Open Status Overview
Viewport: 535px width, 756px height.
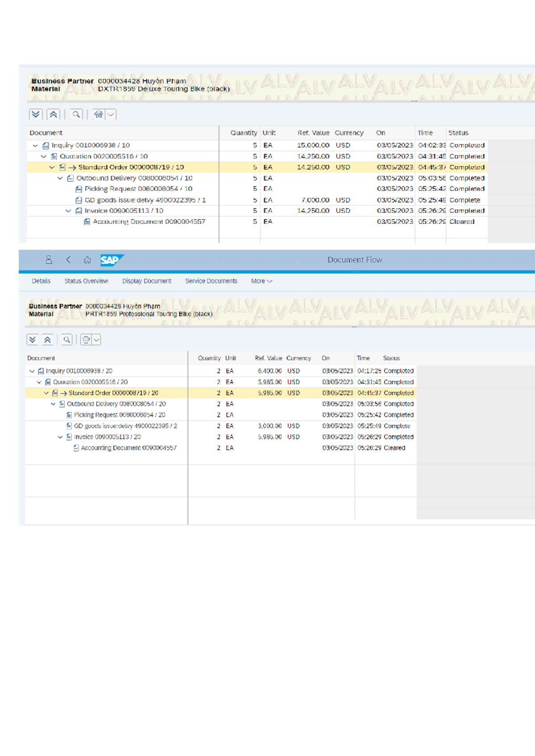tap(86, 281)
